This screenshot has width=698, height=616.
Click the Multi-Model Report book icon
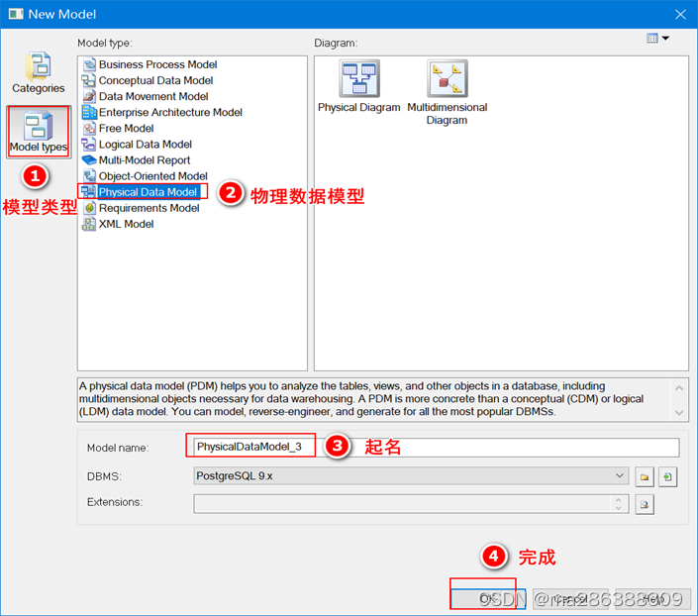(x=89, y=160)
